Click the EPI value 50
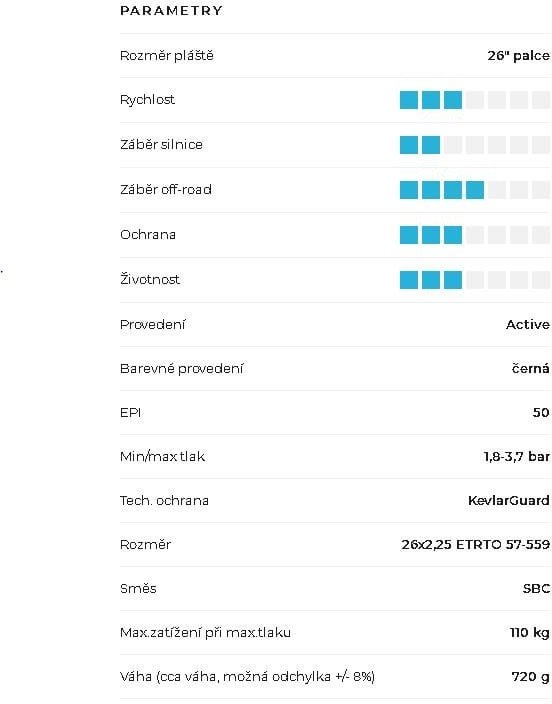Screen dimensions: 552x704 541,412
